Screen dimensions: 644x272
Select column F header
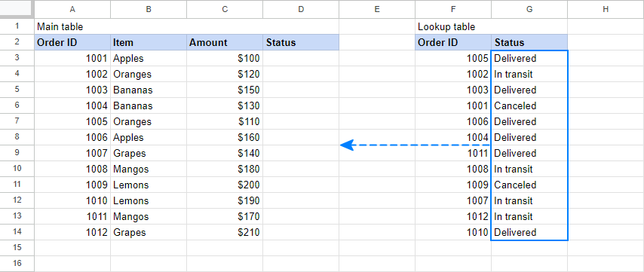coord(453,9)
